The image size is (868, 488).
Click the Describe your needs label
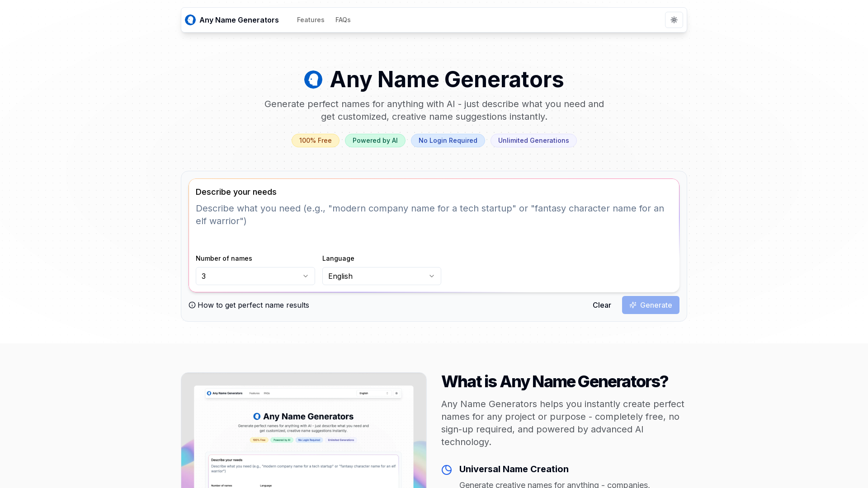(236, 192)
